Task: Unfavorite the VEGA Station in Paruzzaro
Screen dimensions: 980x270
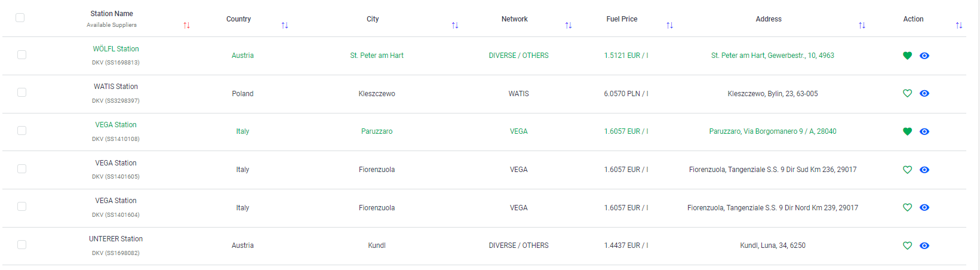Action: pos(907,131)
